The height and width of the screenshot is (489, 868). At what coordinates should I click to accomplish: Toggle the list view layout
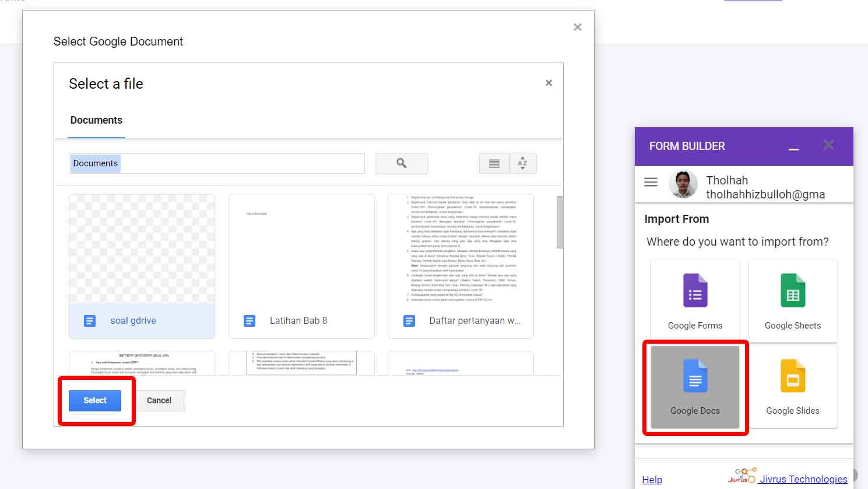(x=494, y=163)
